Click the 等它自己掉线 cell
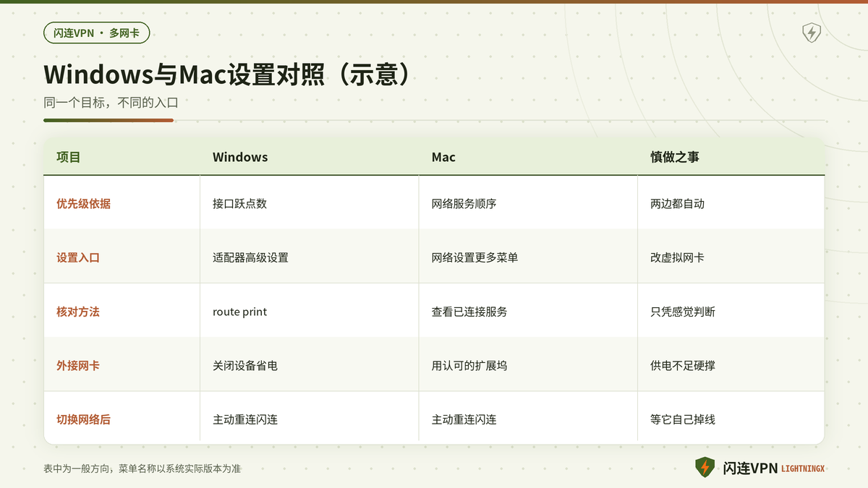The width and height of the screenshot is (868, 488). pyautogui.click(x=683, y=419)
